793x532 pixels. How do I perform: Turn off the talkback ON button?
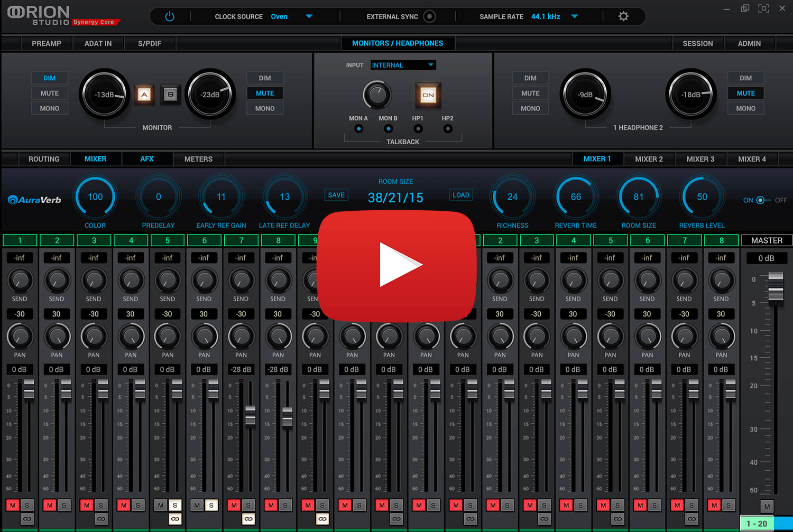click(428, 95)
